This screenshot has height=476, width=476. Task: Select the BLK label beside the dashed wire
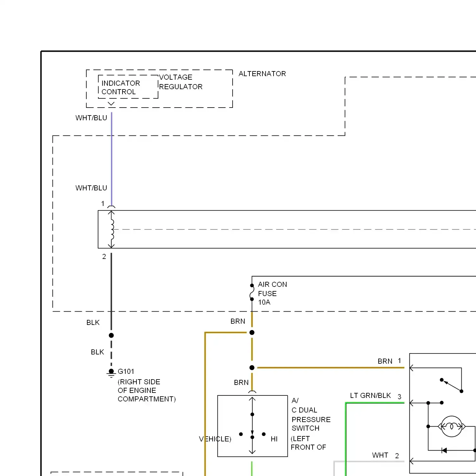click(97, 352)
